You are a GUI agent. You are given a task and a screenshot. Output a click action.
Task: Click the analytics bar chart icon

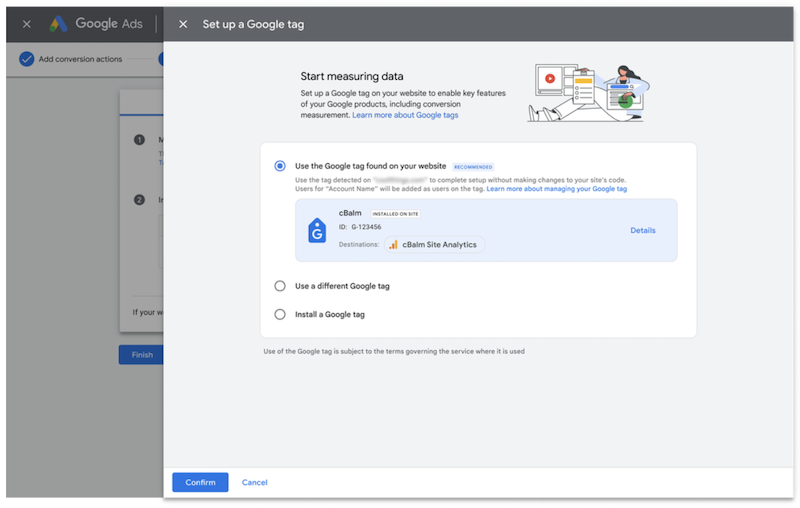coord(393,245)
